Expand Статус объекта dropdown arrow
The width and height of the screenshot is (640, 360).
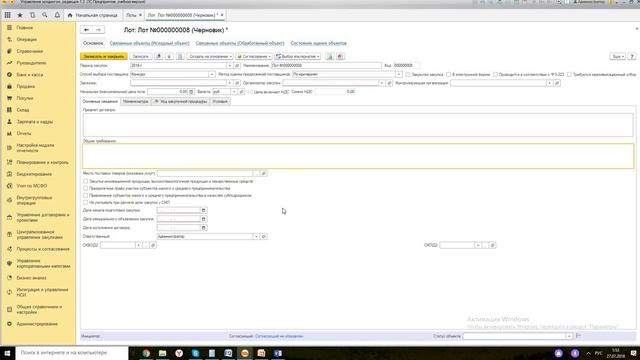tap(569, 336)
